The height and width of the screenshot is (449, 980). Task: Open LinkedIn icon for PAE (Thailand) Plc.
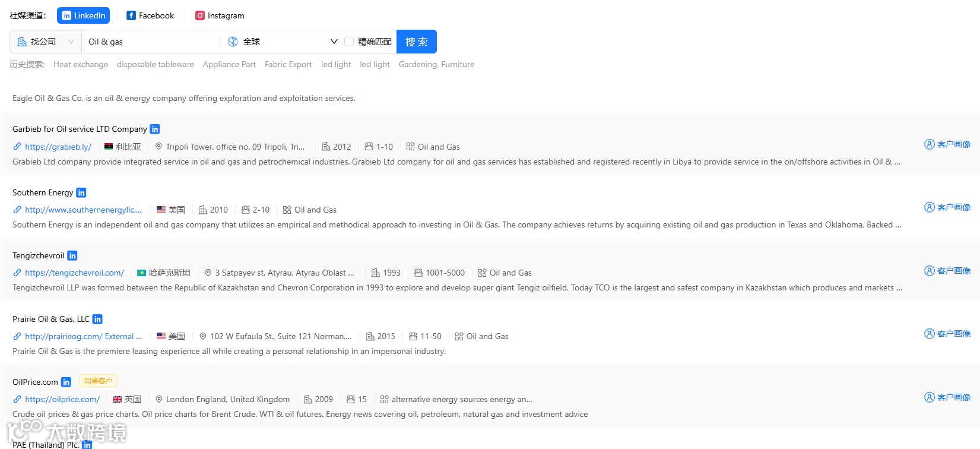pyautogui.click(x=87, y=444)
